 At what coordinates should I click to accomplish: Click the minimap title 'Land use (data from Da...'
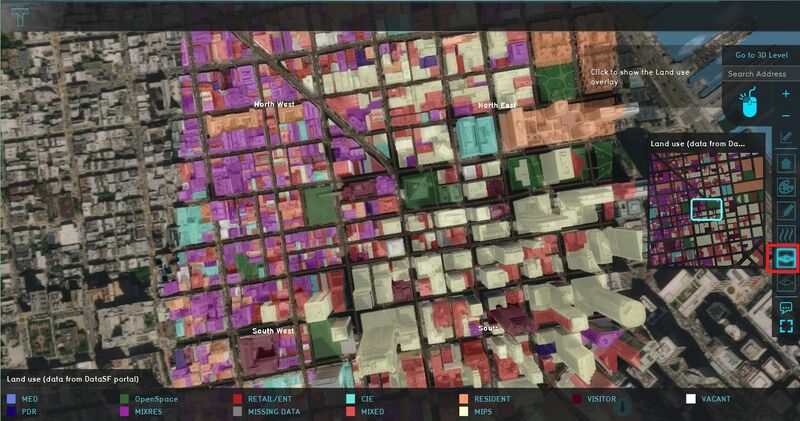point(697,144)
